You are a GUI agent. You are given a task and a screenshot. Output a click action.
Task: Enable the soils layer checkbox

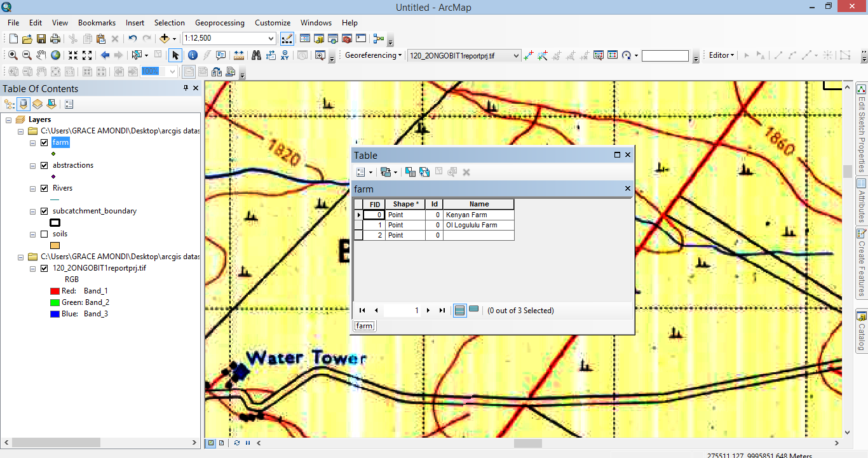coord(44,234)
